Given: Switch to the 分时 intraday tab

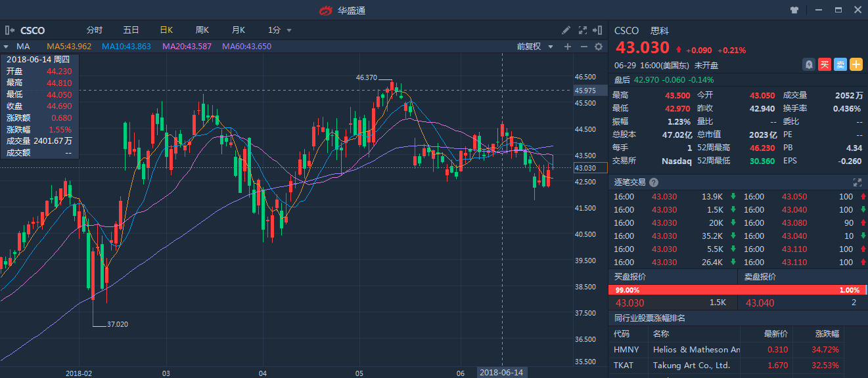Looking at the screenshot, I should [x=95, y=30].
